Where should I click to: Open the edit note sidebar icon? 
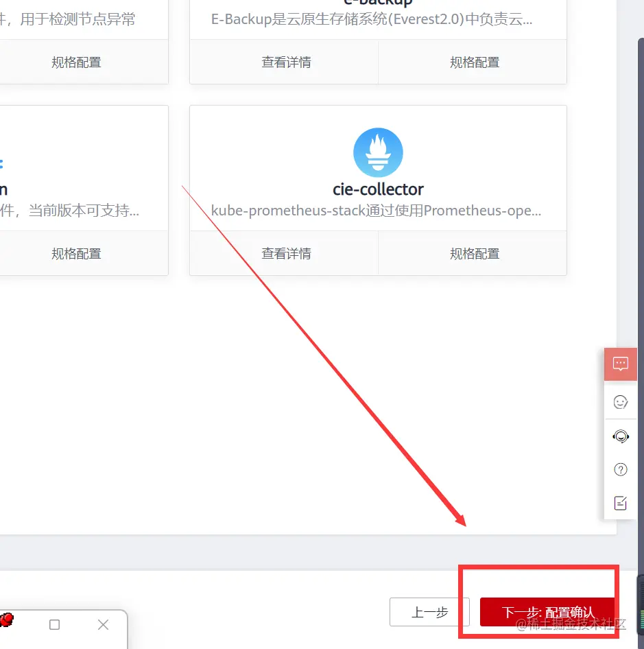(x=621, y=503)
